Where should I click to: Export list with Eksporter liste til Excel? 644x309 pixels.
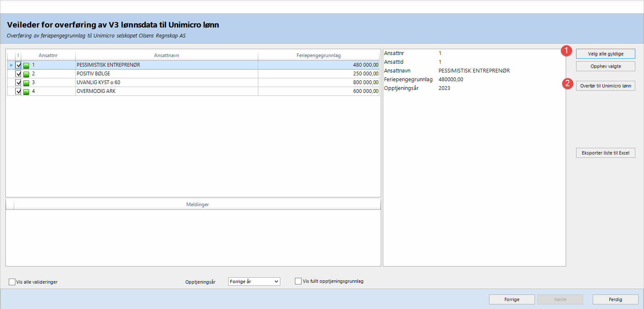(605, 153)
